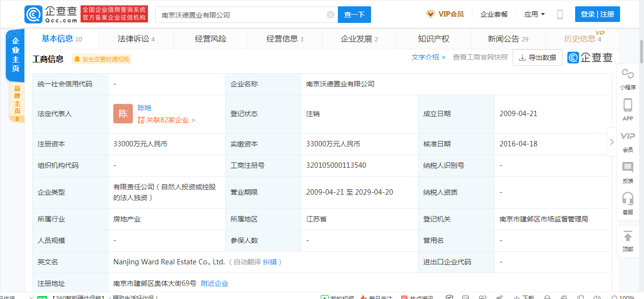Open the 反馈 feedback panel icon

[628, 171]
